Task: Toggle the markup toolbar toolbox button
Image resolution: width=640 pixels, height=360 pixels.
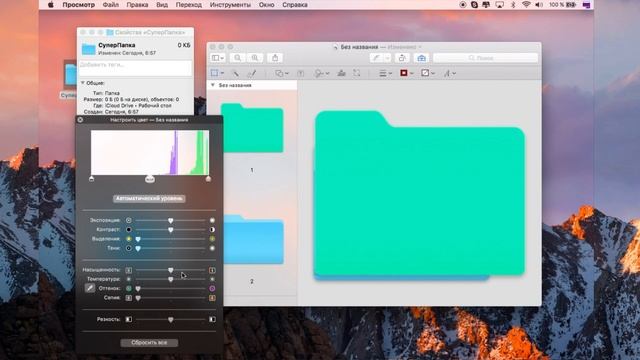Action: [421, 58]
